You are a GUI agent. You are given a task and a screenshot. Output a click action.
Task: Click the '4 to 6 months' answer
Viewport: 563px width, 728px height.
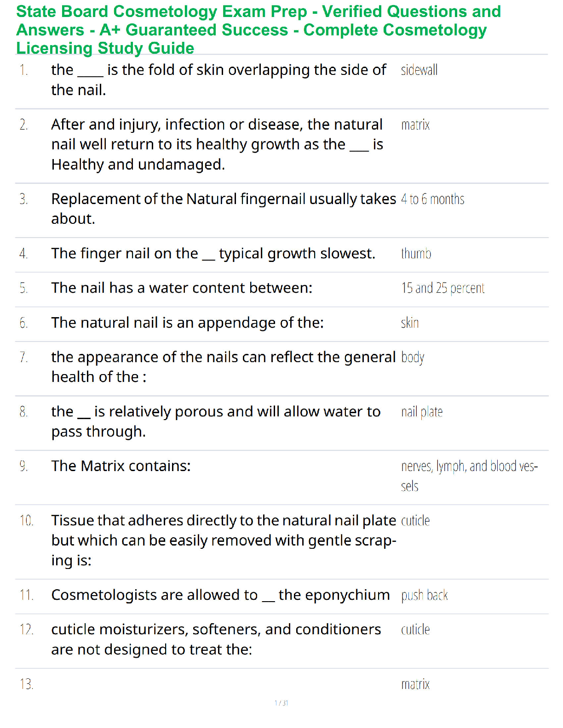tap(432, 199)
